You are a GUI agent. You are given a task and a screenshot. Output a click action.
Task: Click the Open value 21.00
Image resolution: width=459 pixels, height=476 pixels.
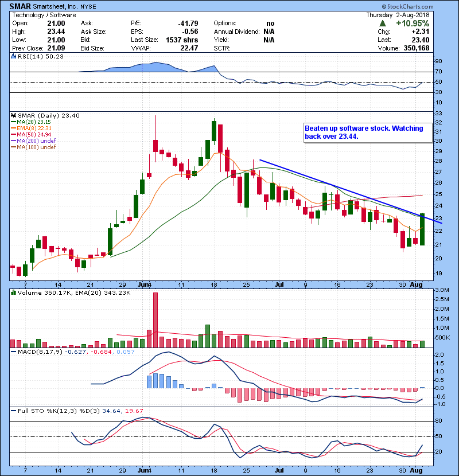56,24
